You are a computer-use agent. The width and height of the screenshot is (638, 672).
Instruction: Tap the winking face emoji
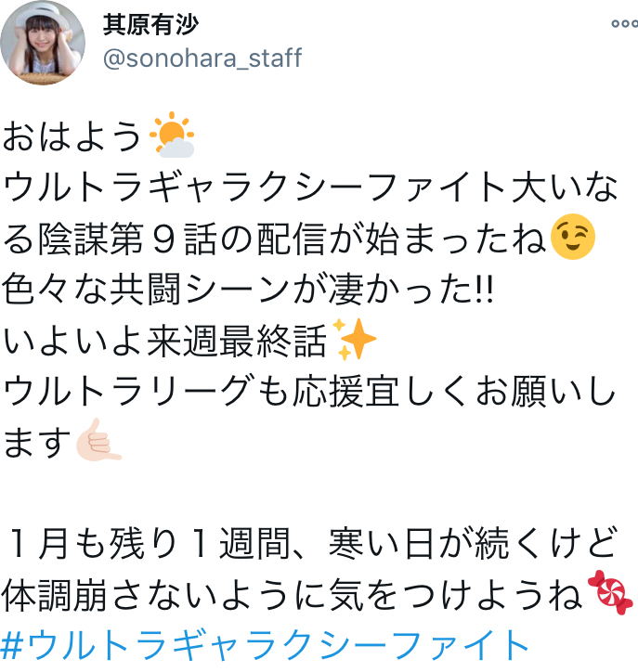coord(573,237)
